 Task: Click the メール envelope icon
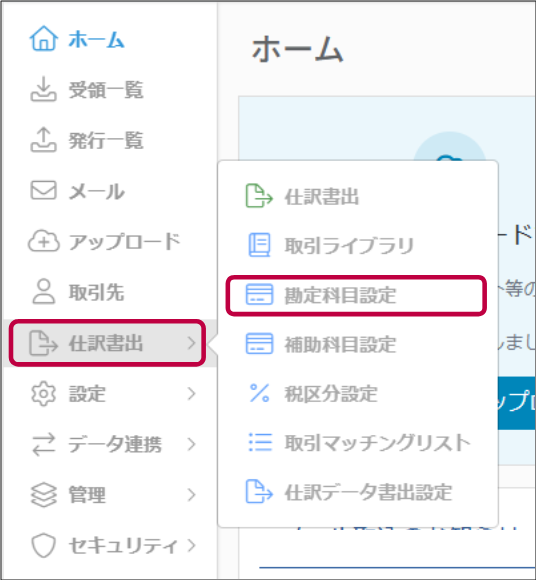(44, 190)
